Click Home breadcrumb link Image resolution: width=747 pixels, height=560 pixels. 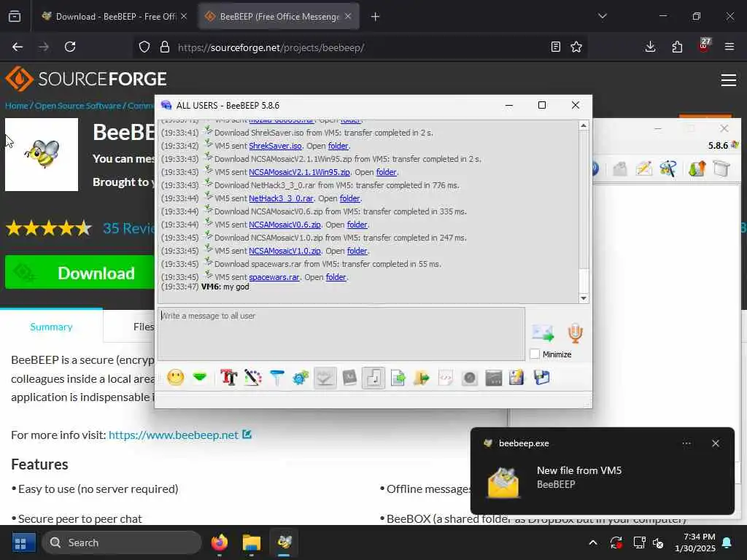[17, 106]
